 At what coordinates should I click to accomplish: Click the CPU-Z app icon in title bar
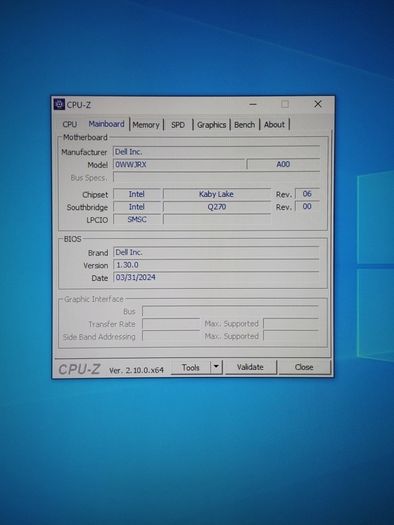click(x=59, y=104)
